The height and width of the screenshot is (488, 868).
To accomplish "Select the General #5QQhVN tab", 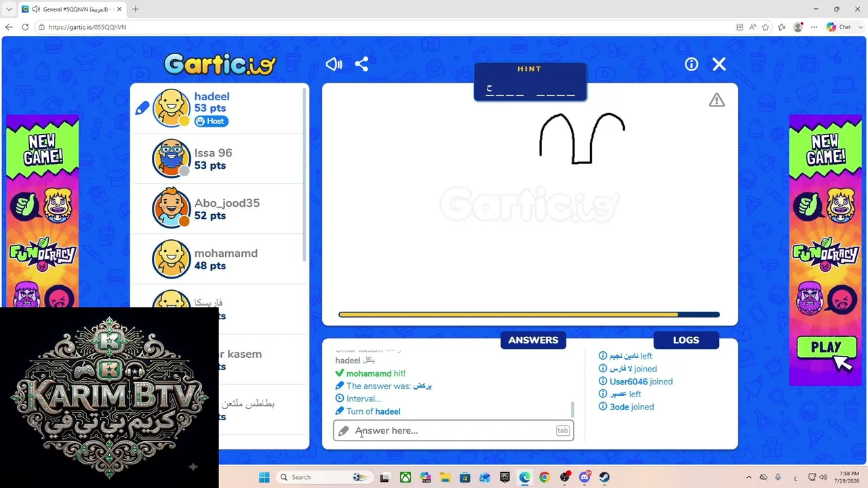I will click(x=72, y=9).
